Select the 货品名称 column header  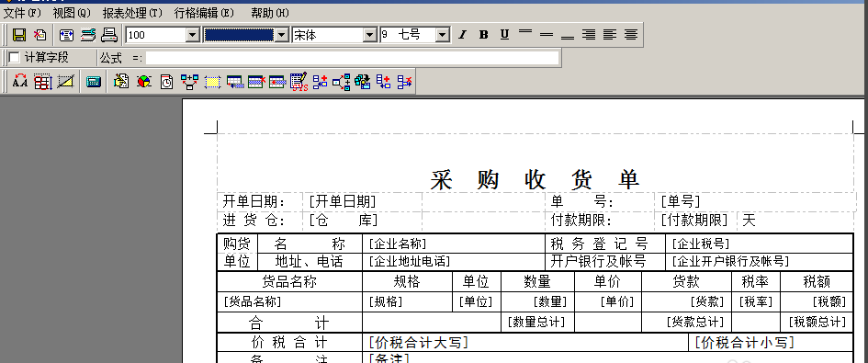(289, 281)
